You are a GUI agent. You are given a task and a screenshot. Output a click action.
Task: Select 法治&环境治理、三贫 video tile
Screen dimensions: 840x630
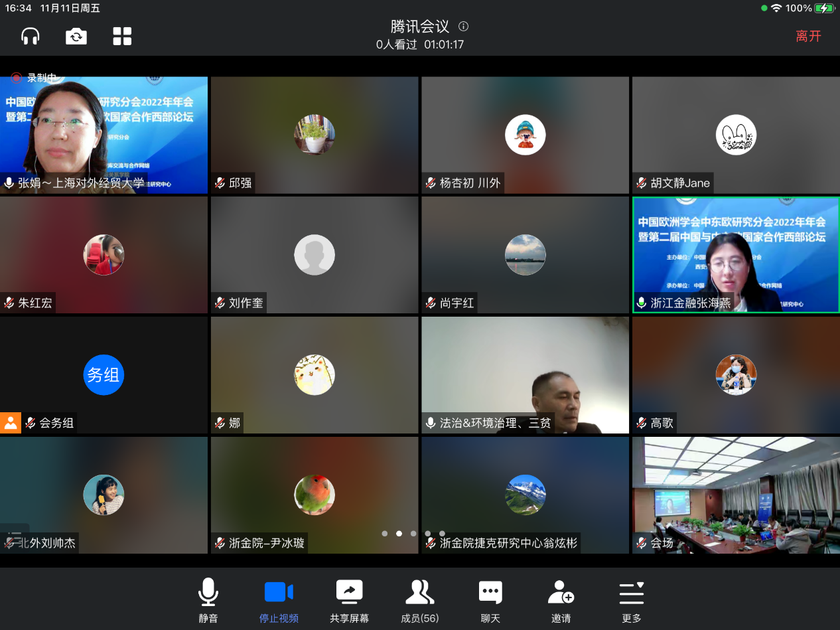tap(525, 375)
